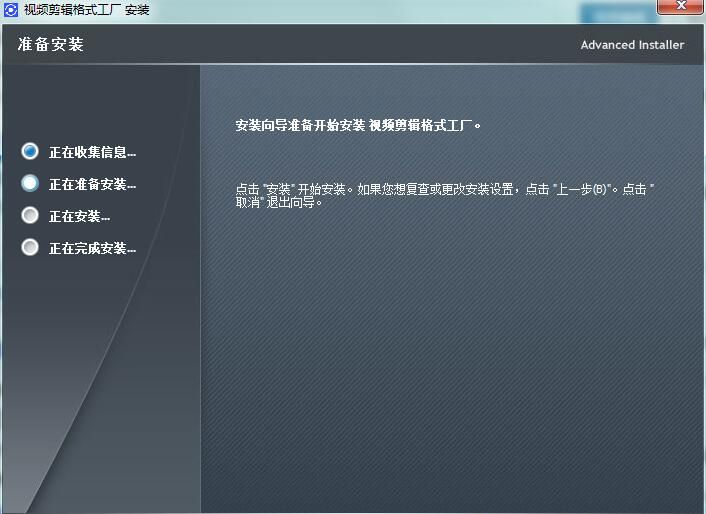Click the installer app icon in title bar

[11, 10]
